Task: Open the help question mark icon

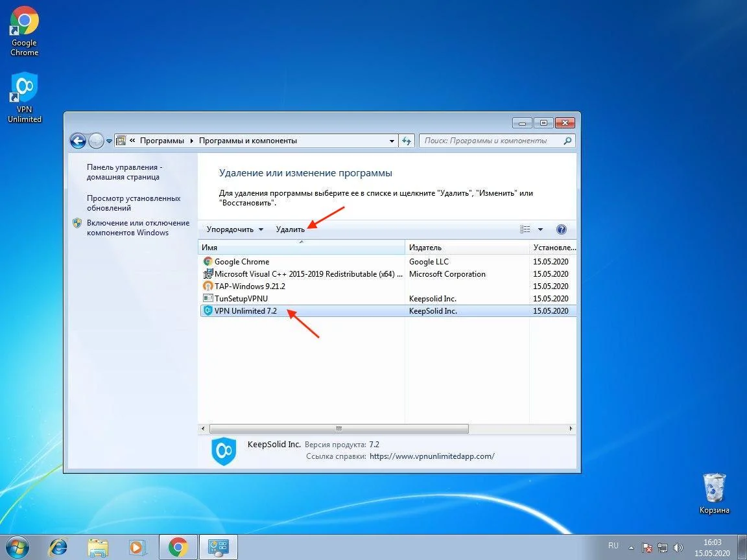Action: [562, 229]
